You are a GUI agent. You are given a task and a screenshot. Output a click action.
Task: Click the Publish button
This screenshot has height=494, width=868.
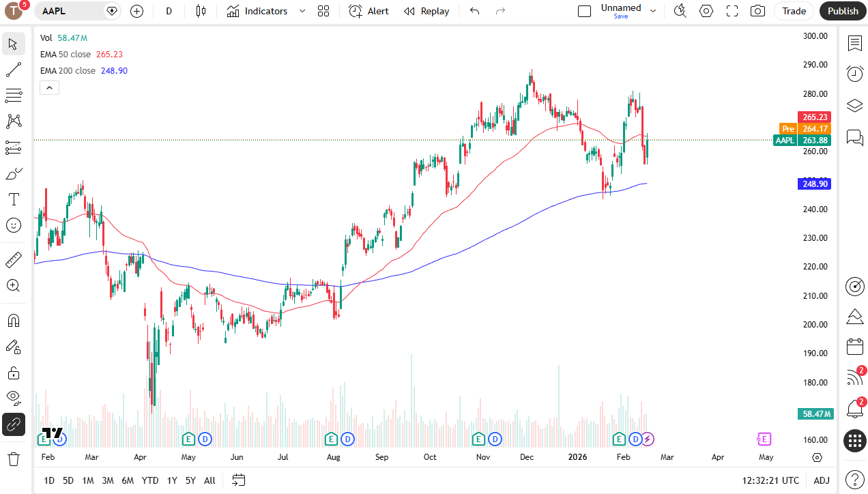(x=843, y=11)
